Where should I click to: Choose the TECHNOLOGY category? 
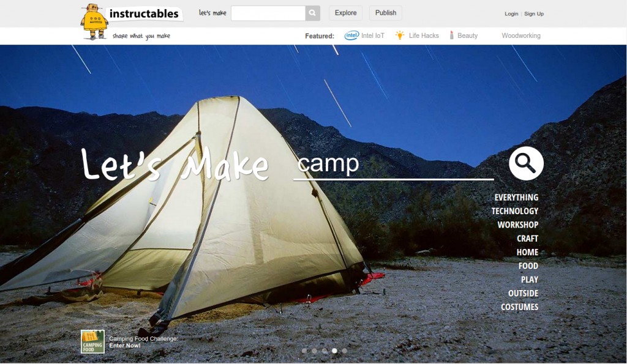click(x=514, y=211)
